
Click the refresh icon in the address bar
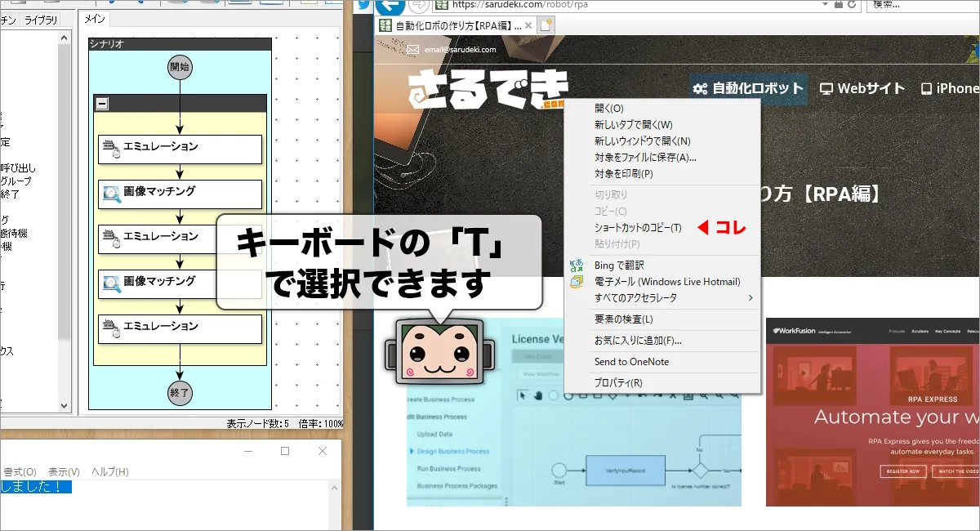pyautogui.click(x=853, y=5)
